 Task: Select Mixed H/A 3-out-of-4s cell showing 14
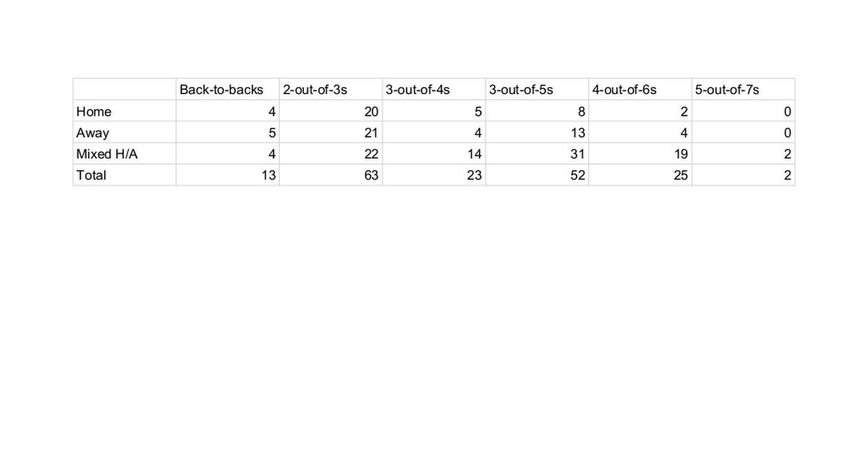(474, 154)
